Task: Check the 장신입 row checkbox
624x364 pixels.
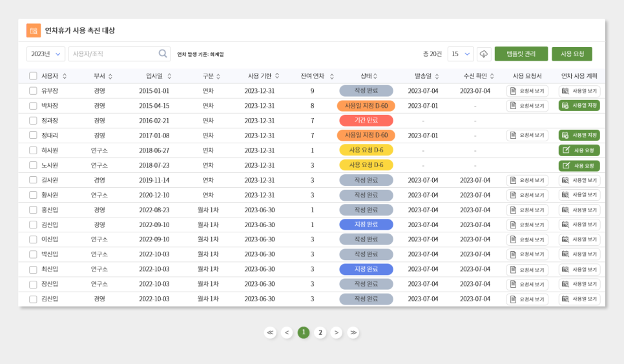Action: coord(33,284)
